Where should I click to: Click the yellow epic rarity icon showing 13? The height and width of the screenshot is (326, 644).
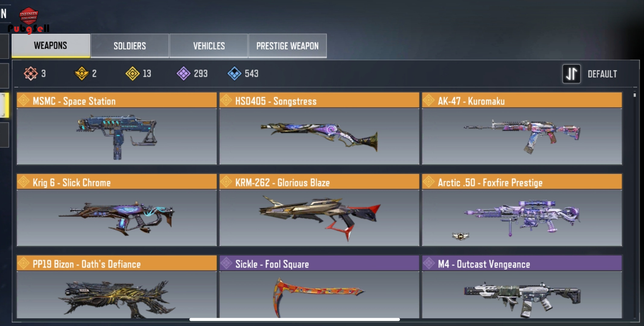(132, 73)
